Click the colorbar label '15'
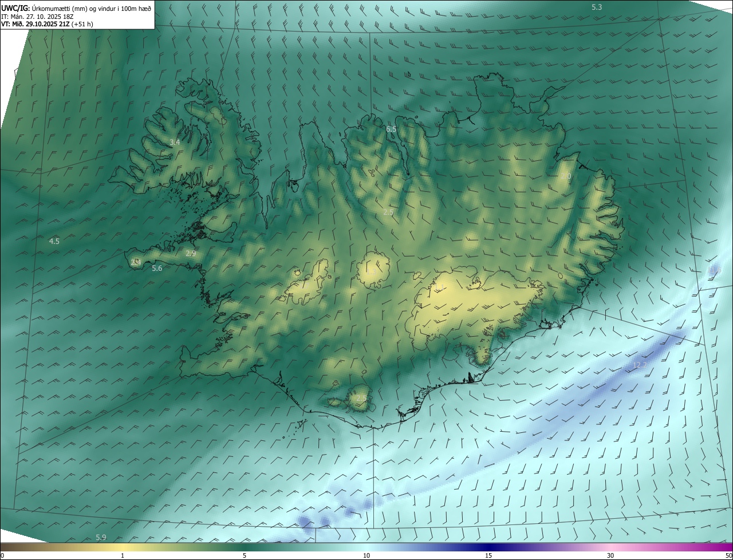Viewport: 733px width, 560px height. pyautogui.click(x=488, y=555)
